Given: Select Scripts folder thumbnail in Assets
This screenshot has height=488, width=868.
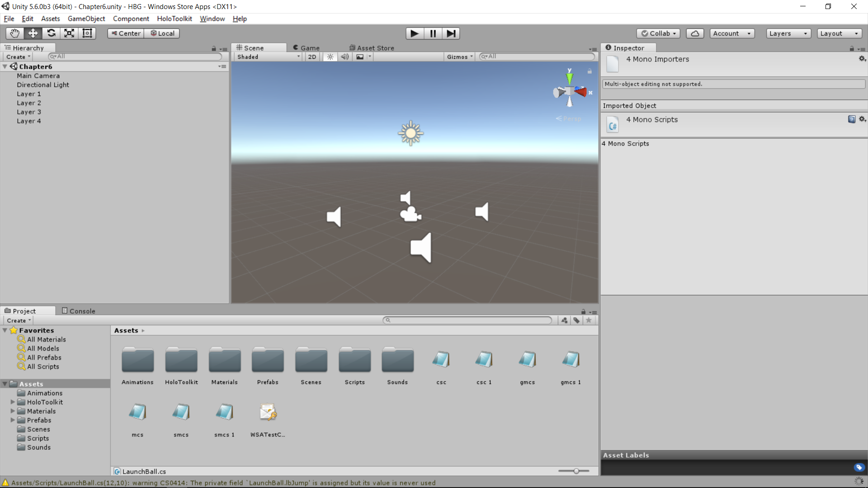Looking at the screenshot, I should pyautogui.click(x=354, y=360).
